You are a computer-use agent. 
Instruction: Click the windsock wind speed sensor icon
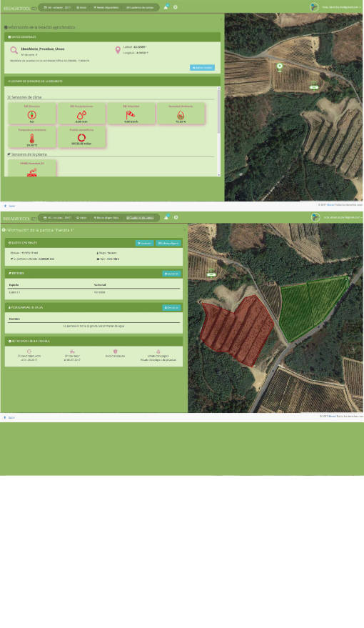coord(131,115)
